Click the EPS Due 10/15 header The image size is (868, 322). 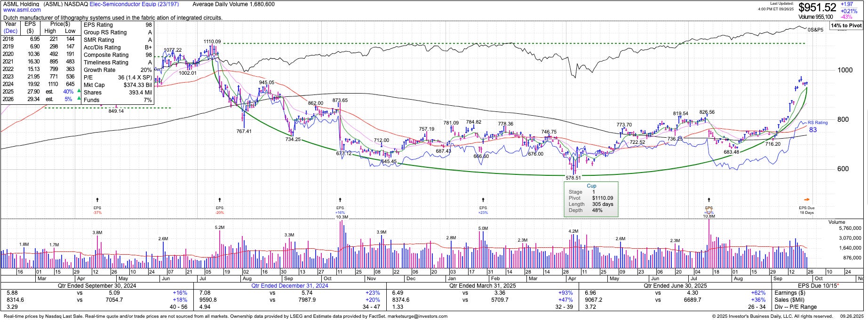(818, 286)
